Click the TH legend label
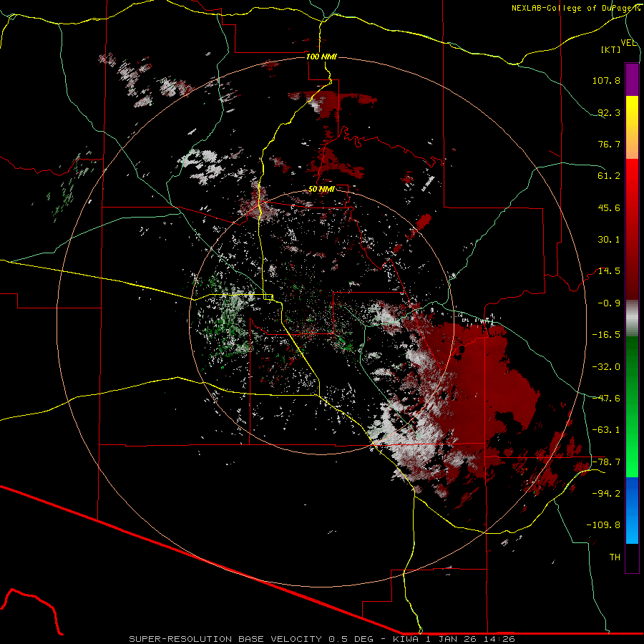 [x=615, y=557]
